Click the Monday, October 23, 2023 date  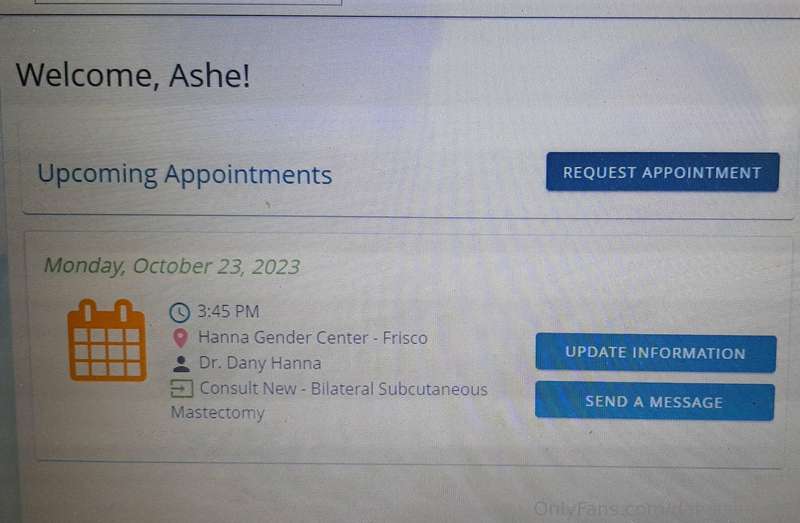pyautogui.click(x=172, y=266)
